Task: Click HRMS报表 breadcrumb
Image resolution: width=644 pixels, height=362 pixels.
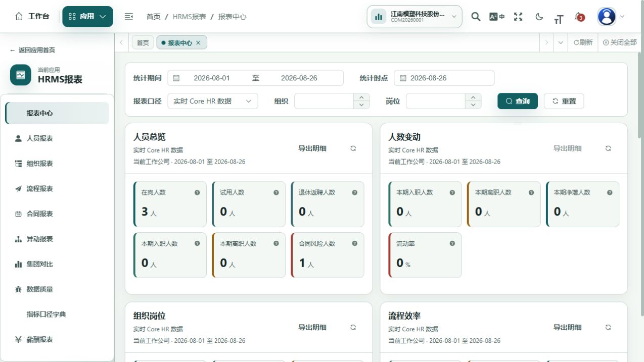Action: (189, 17)
